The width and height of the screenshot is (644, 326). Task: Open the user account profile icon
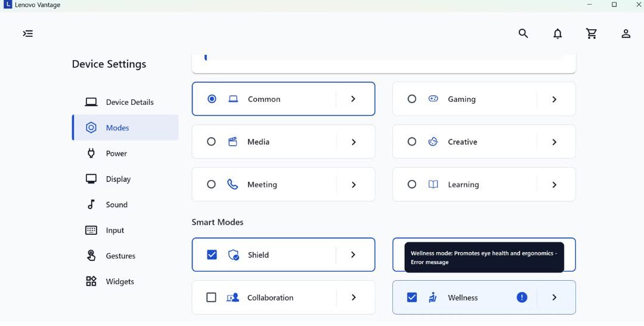coord(626,34)
